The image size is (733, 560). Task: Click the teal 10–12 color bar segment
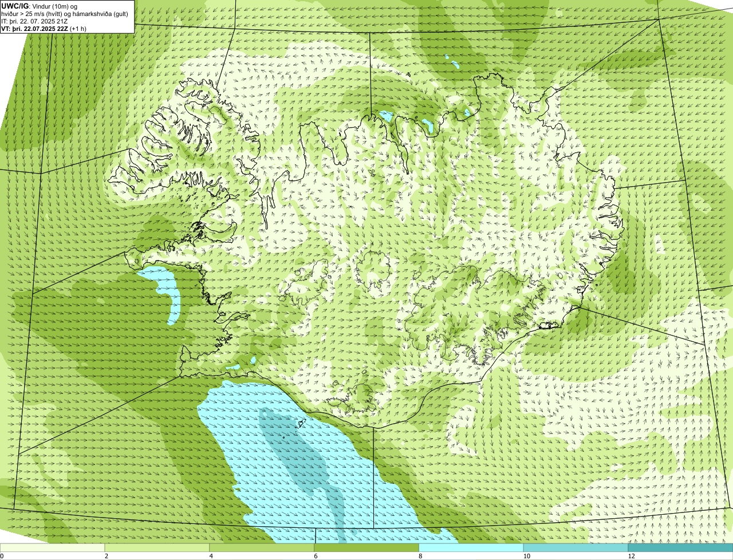coord(577,548)
